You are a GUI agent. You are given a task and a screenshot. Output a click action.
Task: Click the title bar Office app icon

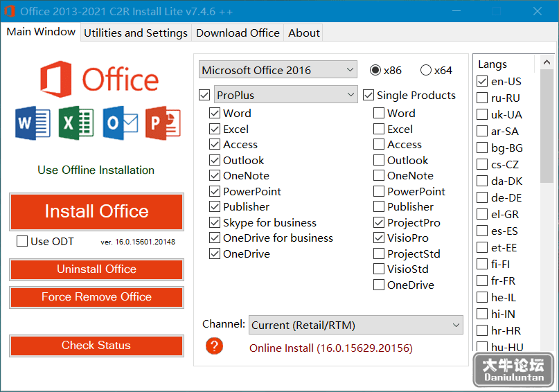click(x=10, y=11)
